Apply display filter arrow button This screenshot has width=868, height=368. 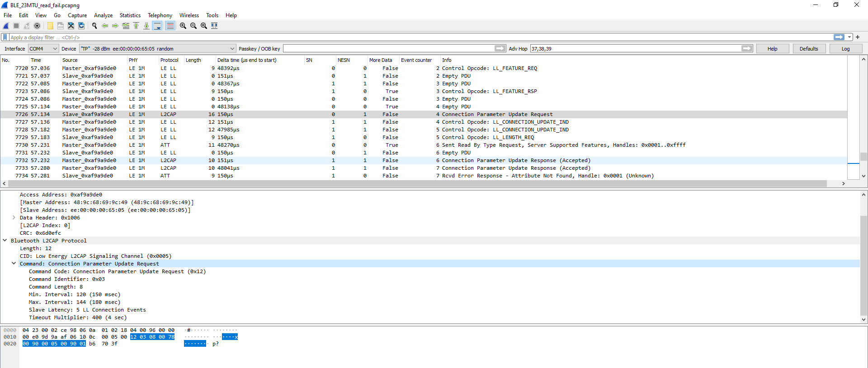click(839, 37)
